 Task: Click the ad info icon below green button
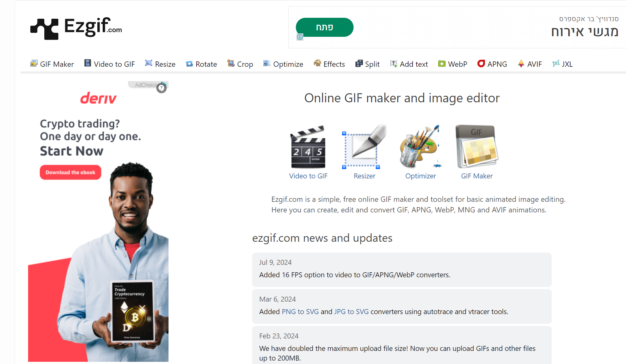pos(300,37)
